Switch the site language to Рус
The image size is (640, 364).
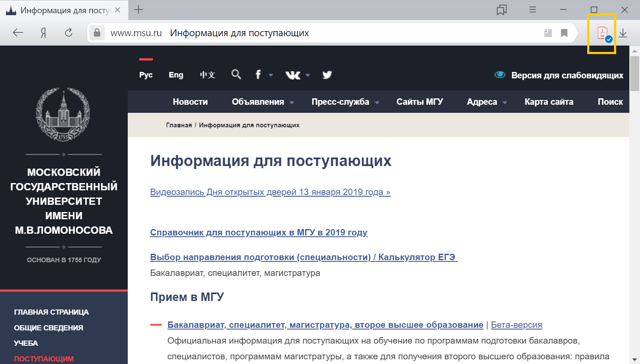tap(146, 75)
